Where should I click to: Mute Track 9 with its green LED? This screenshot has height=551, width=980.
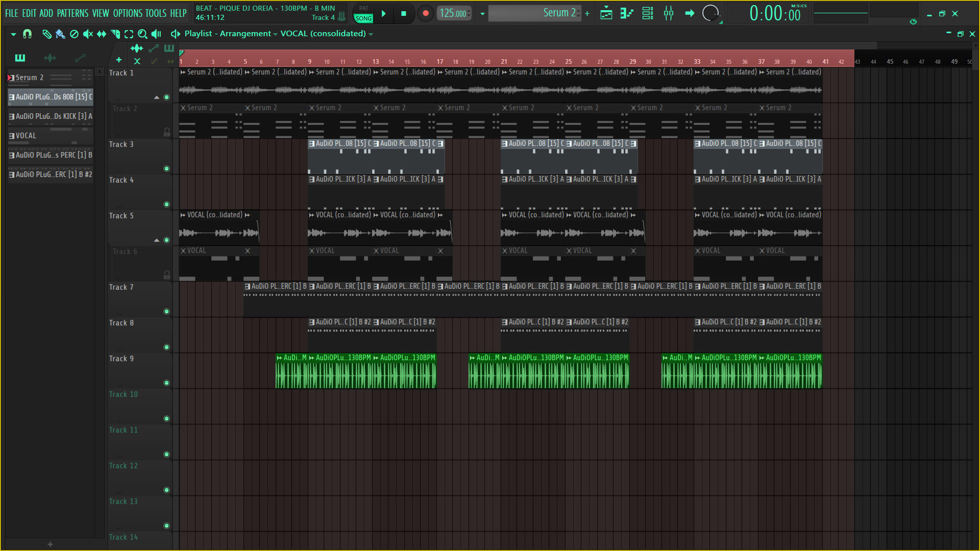click(x=167, y=383)
